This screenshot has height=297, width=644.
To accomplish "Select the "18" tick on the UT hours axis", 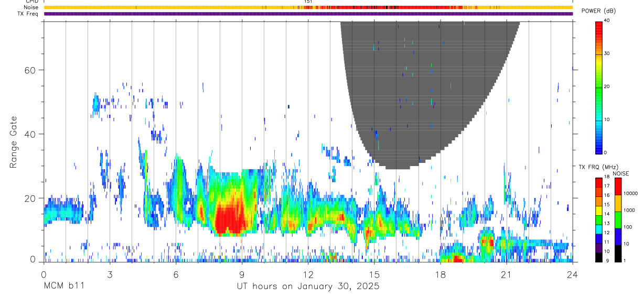I will pyautogui.click(x=440, y=274).
